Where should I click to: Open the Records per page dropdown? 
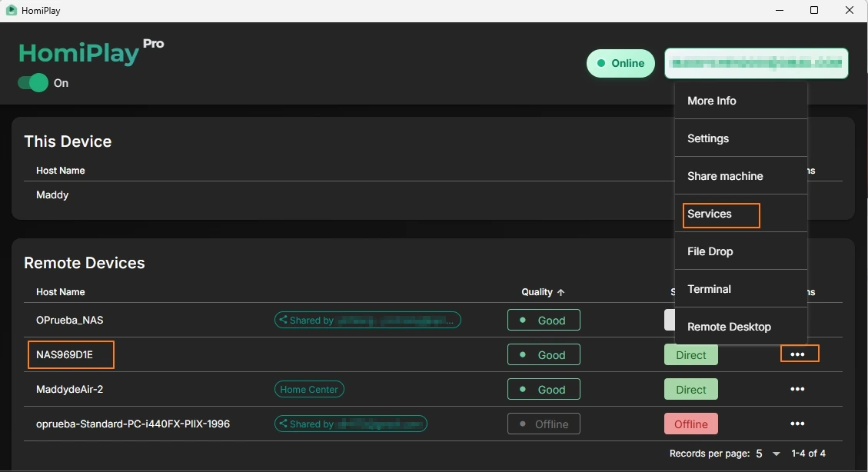point(769,454)
